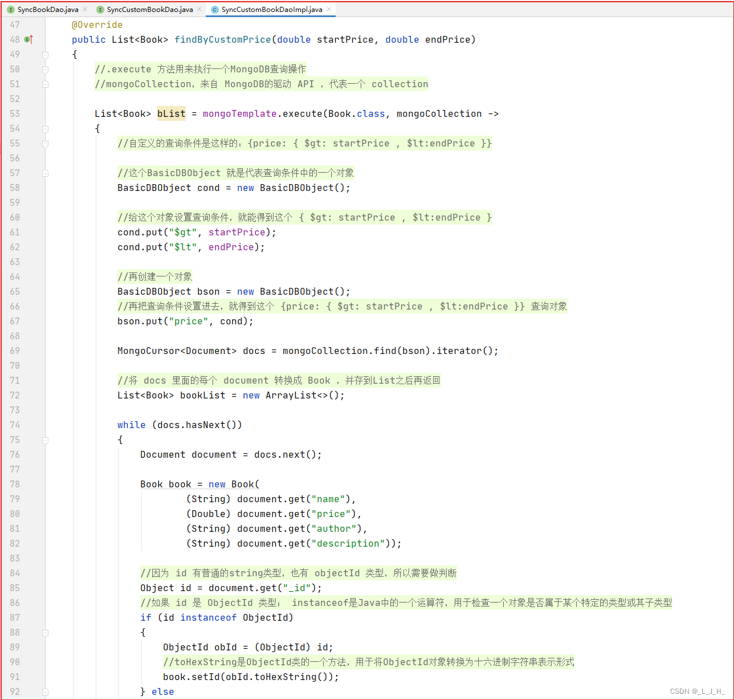Click the findByCustomPrice method name
This screenshot has height=700, width=734.
[223, 40]
